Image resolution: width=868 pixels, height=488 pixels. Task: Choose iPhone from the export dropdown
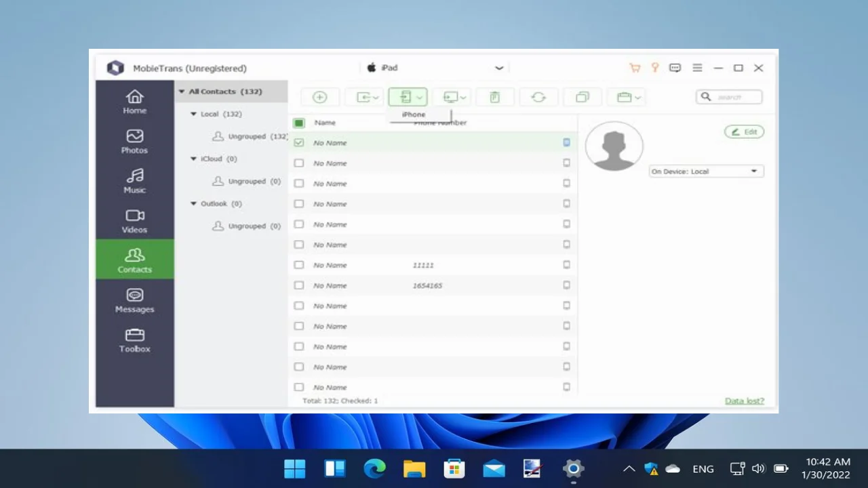coord(414,115)
